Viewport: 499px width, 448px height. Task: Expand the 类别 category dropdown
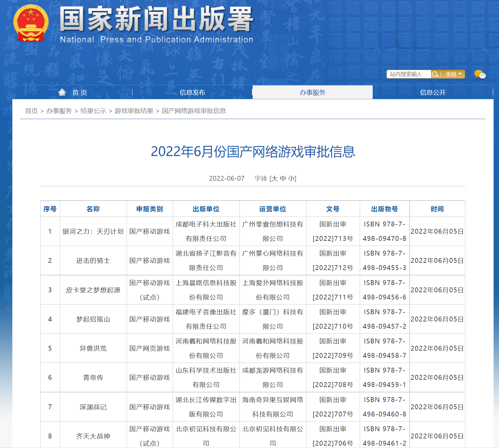point(453,74)
